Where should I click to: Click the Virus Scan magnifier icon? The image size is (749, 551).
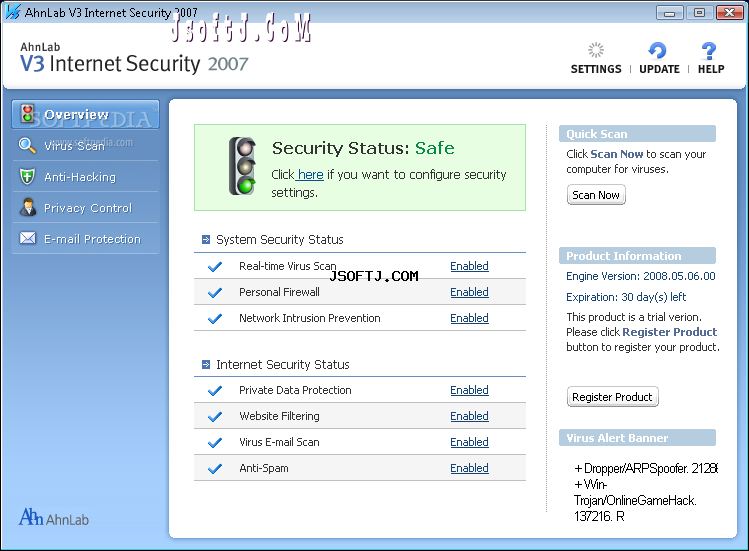coord(27,145)
